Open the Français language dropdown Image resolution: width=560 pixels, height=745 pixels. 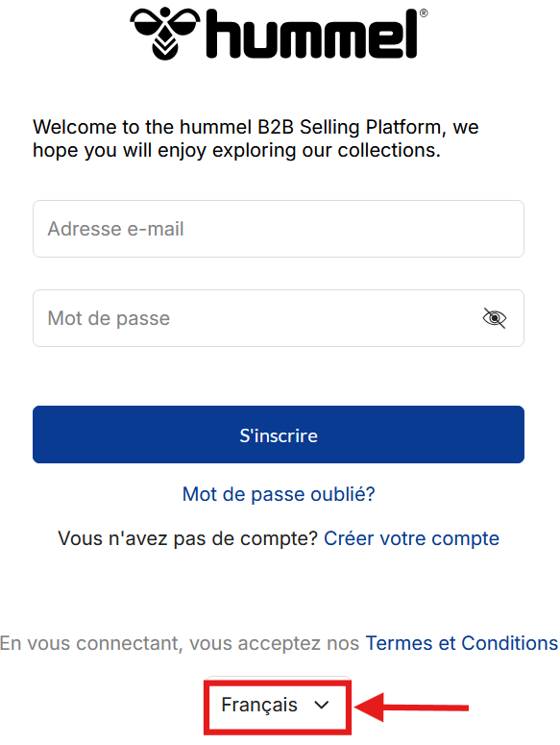[x=278, y=705]
